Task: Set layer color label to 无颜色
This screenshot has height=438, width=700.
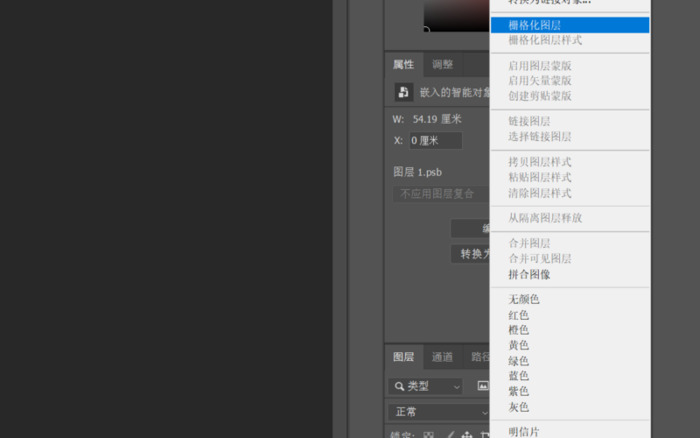Action: point(570,299)
